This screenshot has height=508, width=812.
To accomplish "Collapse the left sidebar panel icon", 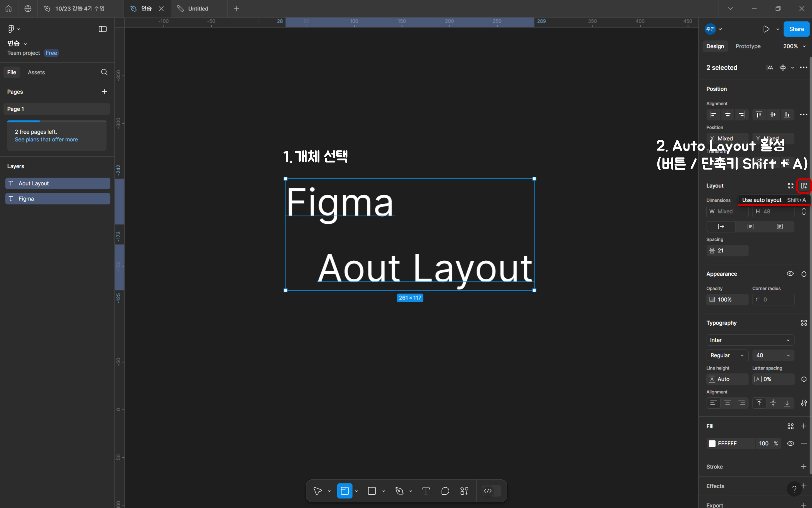I will 102,29.
